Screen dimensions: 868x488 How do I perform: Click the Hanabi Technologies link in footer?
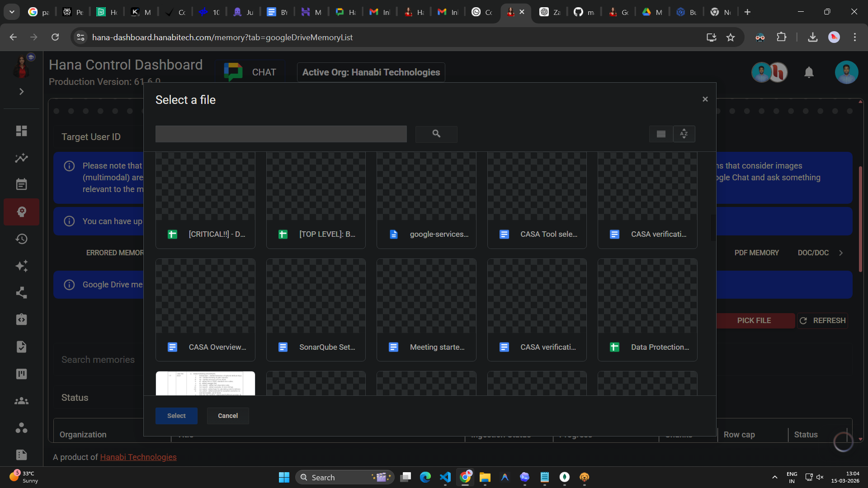pos(138,457)
